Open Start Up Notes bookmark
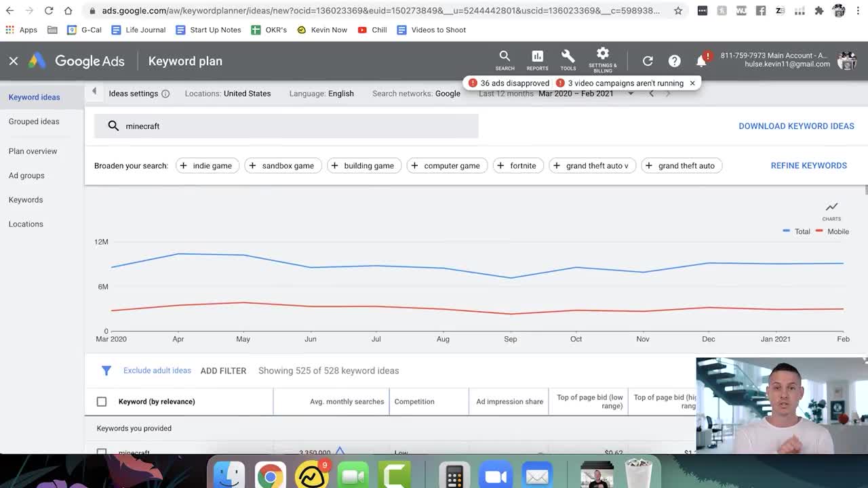The image size is (868, 488). click(208, 30)
